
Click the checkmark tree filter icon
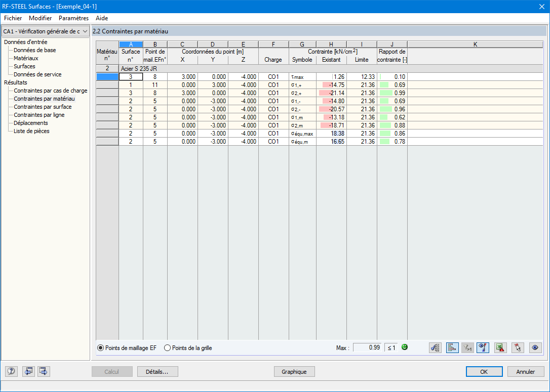click(x=436, y=348)
